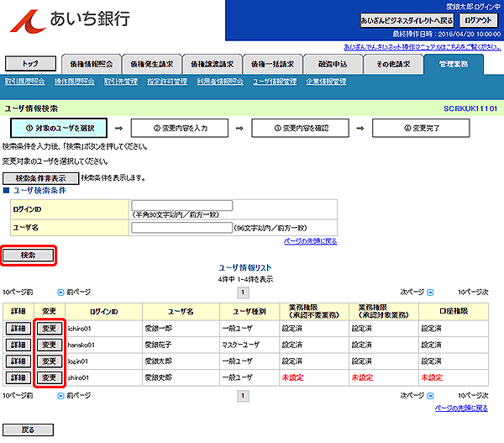
Task: Select the 債権一括請求 tab
Action: 272,65
